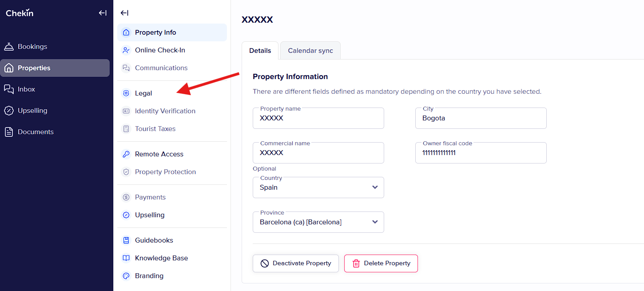Open Online Check-In settings
This screenshot has height=291, width=644.
click(x=160, y=50)
